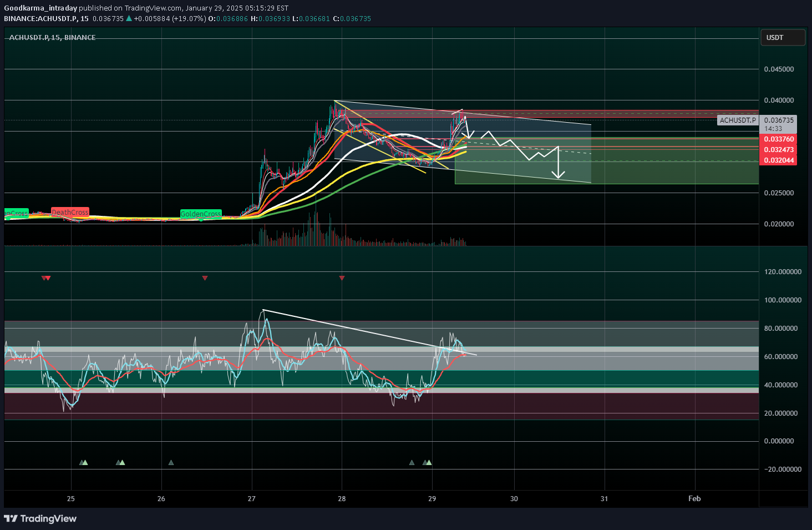Click the red 0.032044 price level tag

tap(779, 160)
